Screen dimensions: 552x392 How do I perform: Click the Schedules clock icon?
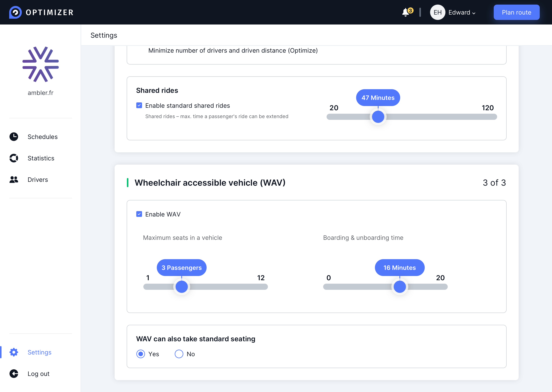click(14, 137)
